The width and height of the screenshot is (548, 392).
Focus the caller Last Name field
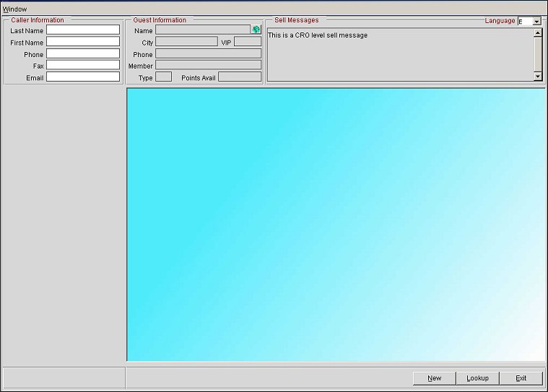pyautogui.click(x=83, y=30)
